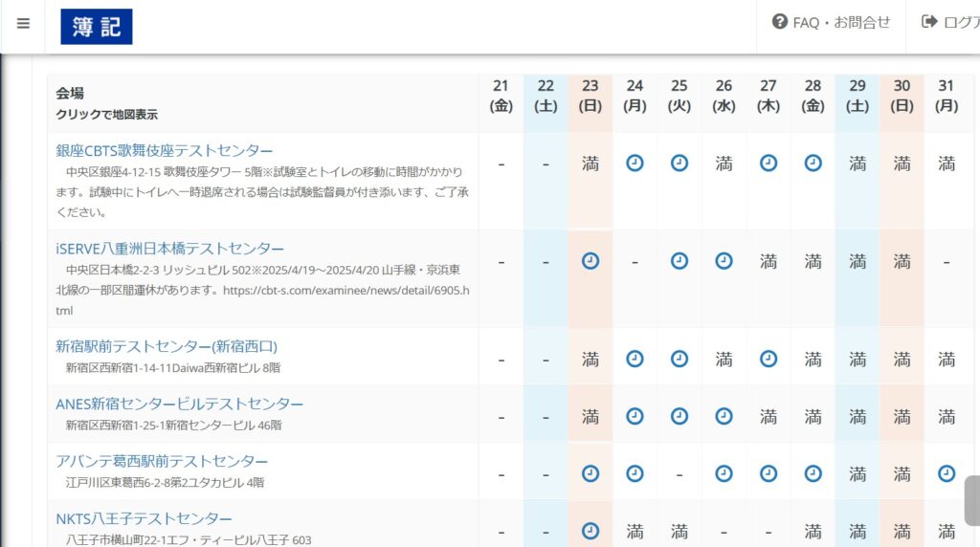Open FAQ・お問合せ page
This screenshot has width=980, height=547.
pos(831,23)
